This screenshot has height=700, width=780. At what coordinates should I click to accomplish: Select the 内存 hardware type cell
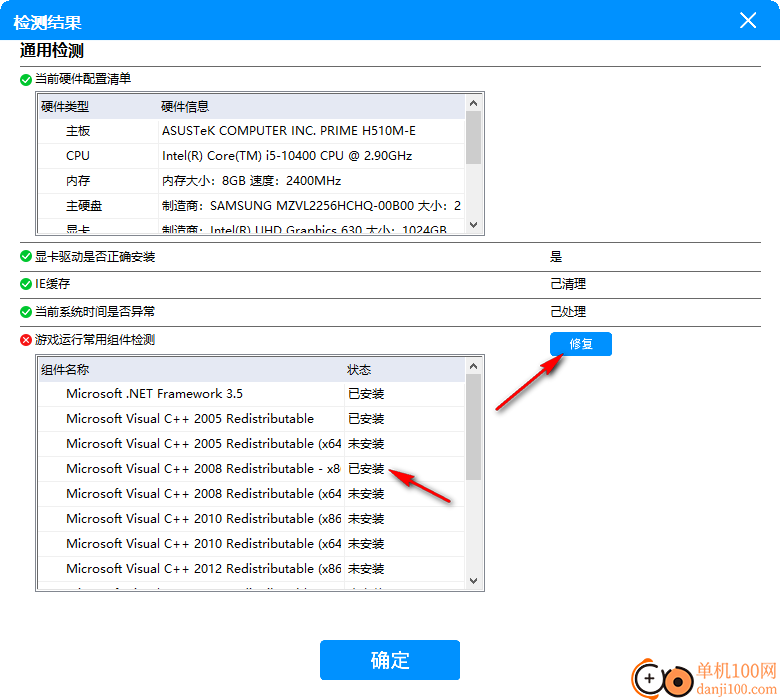tap(98, 181)
